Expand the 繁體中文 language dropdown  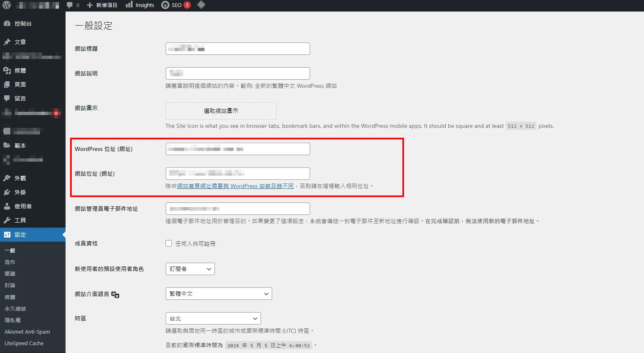(x=219, y=294)
